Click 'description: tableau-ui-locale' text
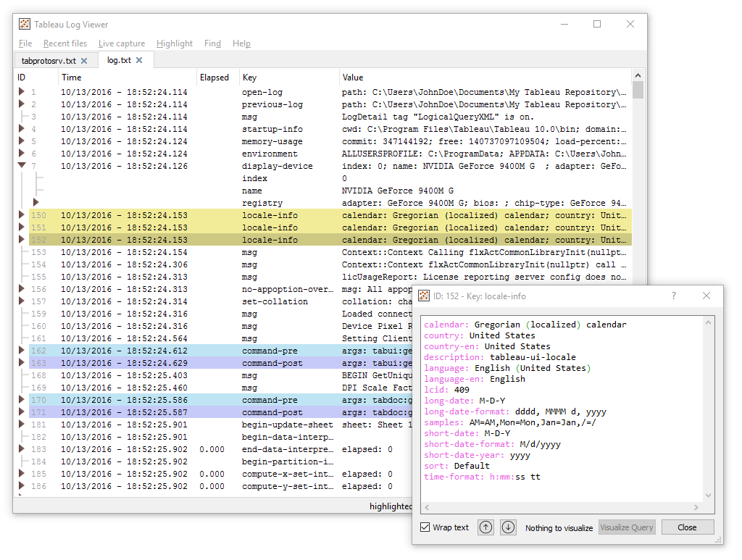The width and height of the screenshot is (742, 560). click(500, 357)
